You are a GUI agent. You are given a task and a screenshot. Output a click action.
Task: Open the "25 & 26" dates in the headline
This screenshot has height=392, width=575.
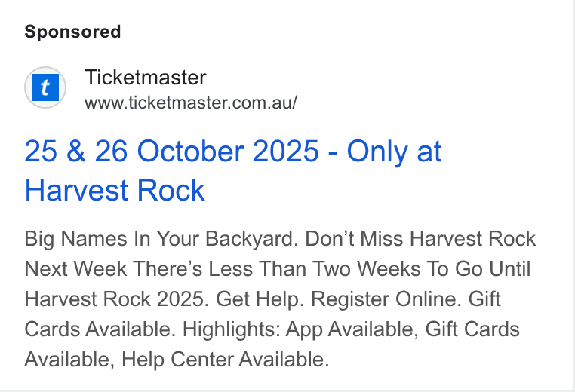[76, 151]
